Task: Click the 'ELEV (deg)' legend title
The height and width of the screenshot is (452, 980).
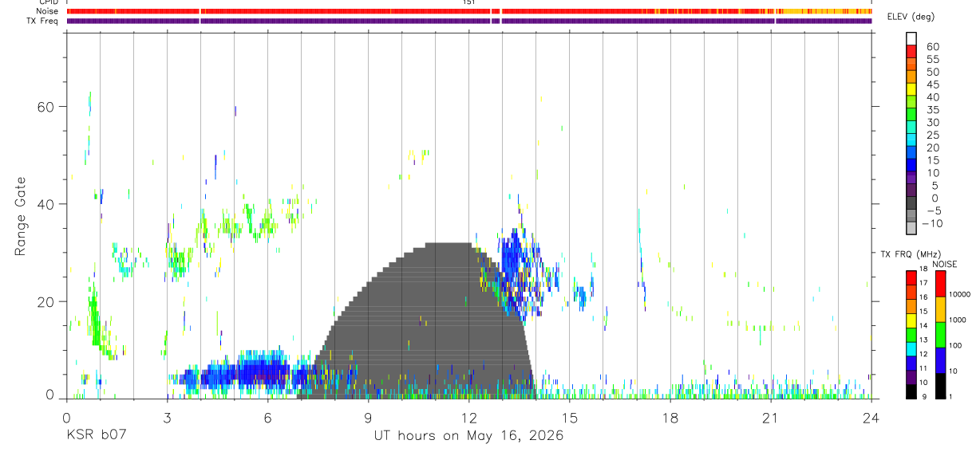Action: 912,17
